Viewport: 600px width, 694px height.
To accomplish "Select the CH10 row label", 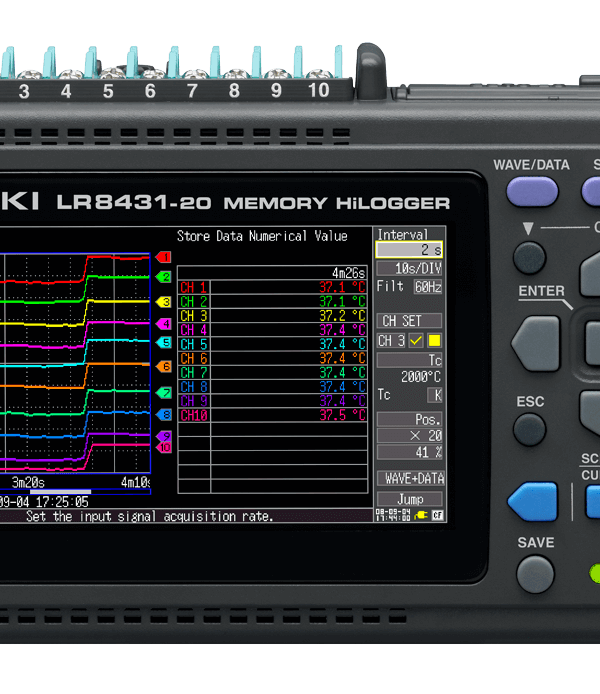I will (x=194, y=415).
